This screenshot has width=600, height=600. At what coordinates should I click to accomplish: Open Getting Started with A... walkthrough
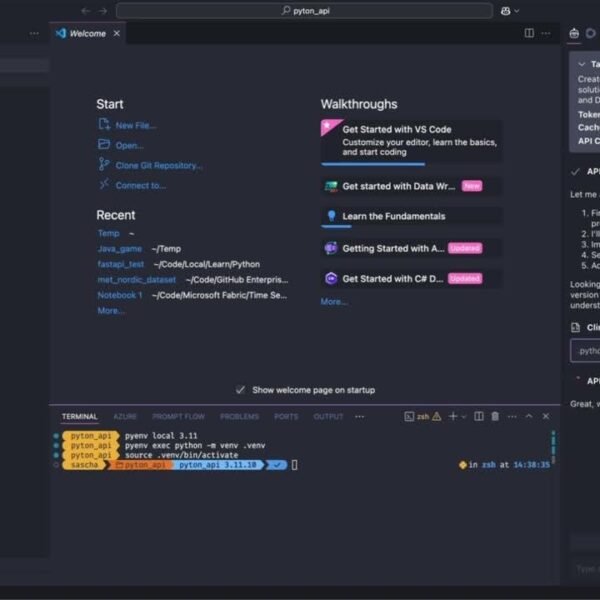412,248
